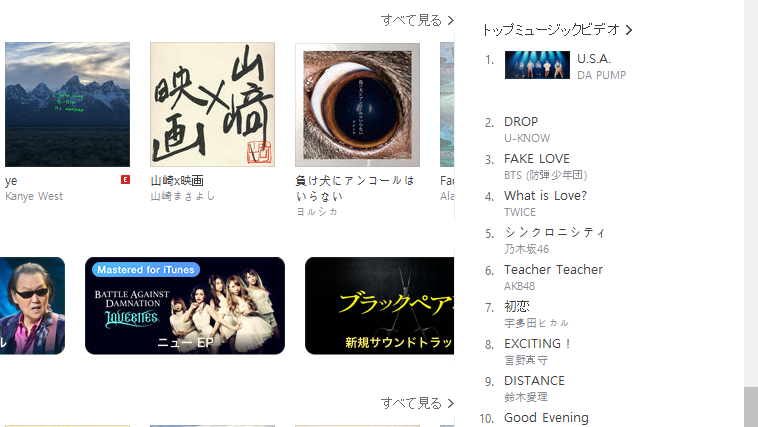Open What is Love? by TWICE

click(x=545, y=203)
